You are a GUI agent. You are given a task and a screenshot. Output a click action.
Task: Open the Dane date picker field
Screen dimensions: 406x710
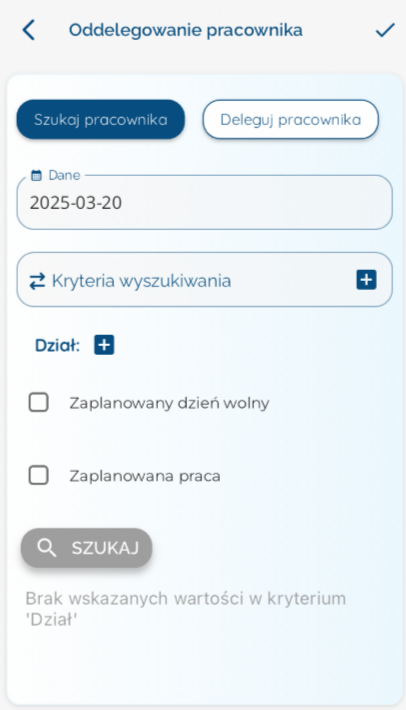click(205, 202)
